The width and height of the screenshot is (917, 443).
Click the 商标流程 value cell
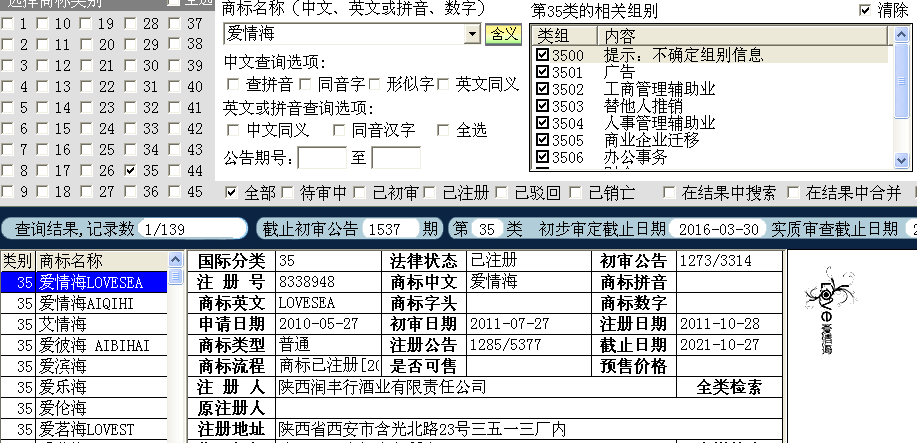point(328,366)
